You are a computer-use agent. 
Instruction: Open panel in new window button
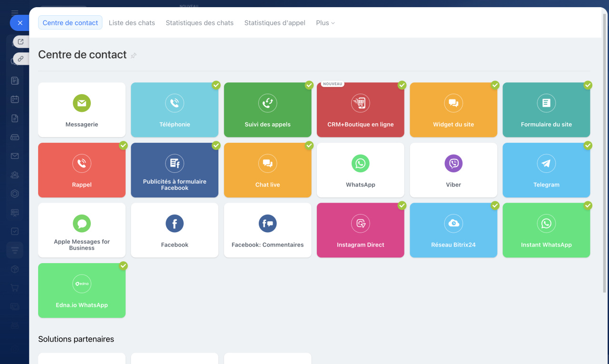[x=20, y=42]
